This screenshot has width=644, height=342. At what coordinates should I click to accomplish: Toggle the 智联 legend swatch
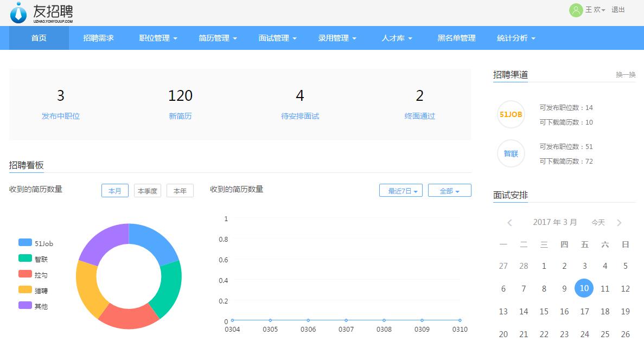[25, 258]
